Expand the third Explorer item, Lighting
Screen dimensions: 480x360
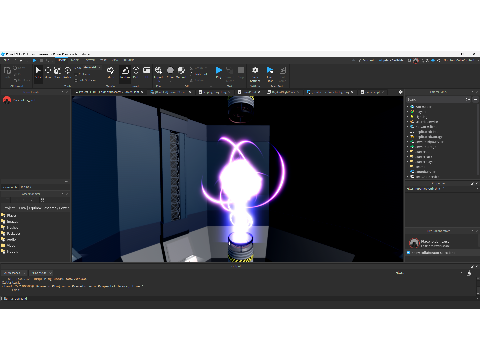(408, 117)
